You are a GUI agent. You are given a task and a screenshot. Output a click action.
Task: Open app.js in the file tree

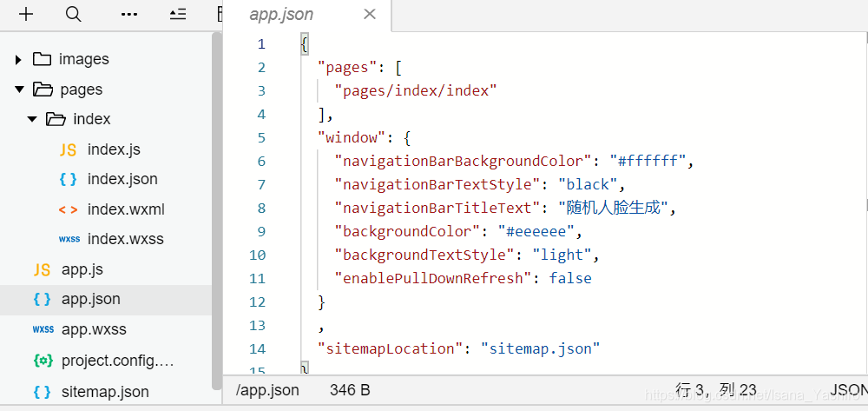(82, 269)
